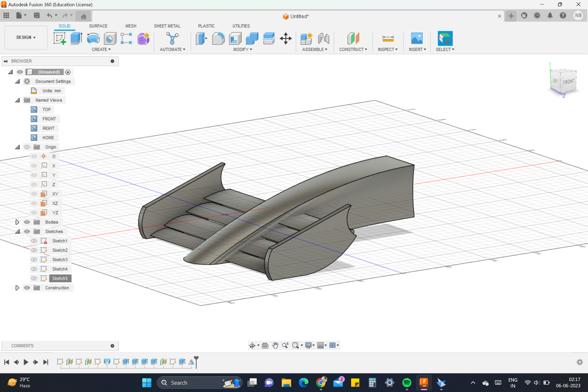Click the FRONT face of the ViewCube

(x=568, y=81)
